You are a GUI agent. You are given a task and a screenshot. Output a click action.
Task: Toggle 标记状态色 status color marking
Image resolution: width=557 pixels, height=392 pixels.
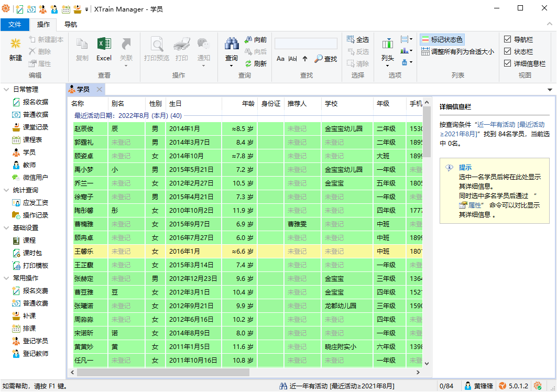click(x=442, y=39)
